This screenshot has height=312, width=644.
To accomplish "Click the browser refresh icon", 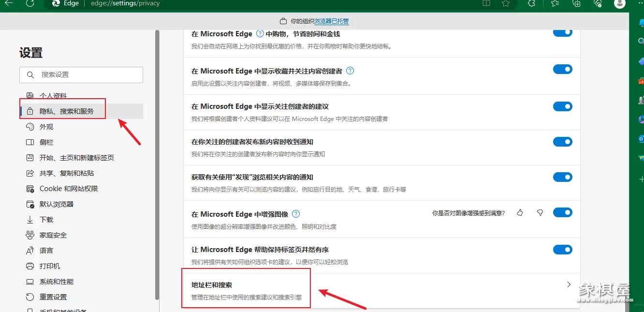I will [x=30, y=3].
